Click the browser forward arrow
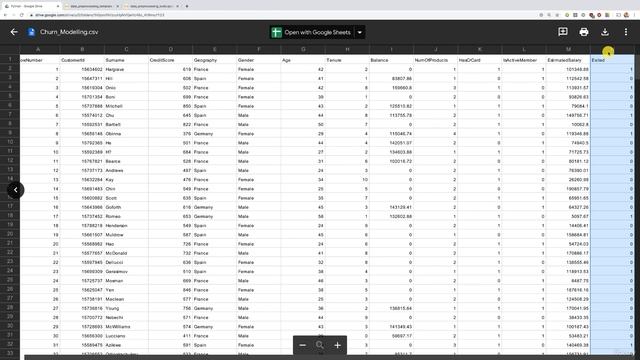 click(13, 15)
